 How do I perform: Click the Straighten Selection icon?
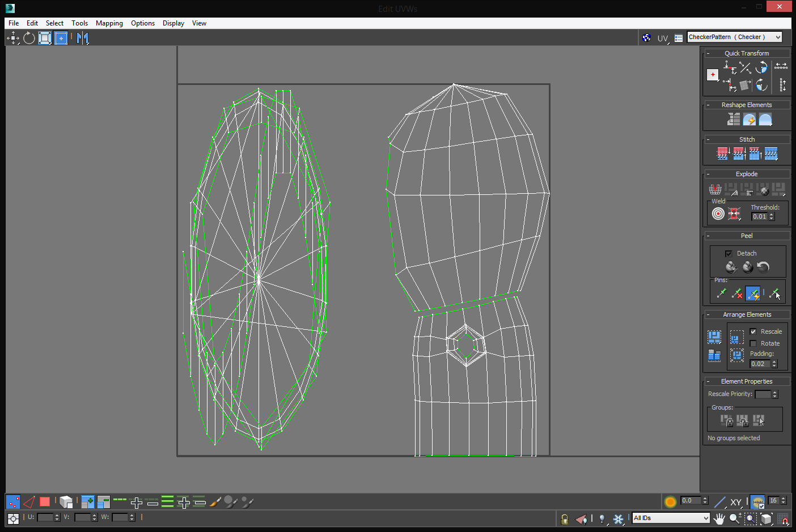(x=734, y=119)
